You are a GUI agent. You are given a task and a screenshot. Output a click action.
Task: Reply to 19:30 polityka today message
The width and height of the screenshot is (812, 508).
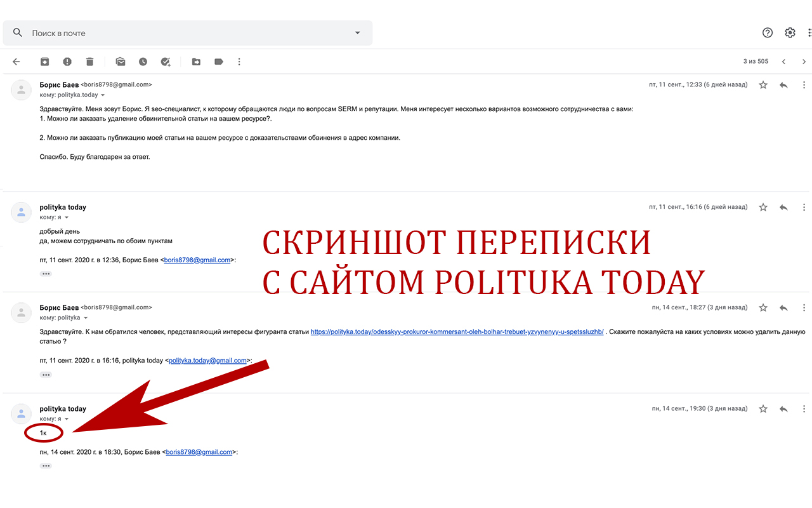pyautogui.click(x=783, y=409)
